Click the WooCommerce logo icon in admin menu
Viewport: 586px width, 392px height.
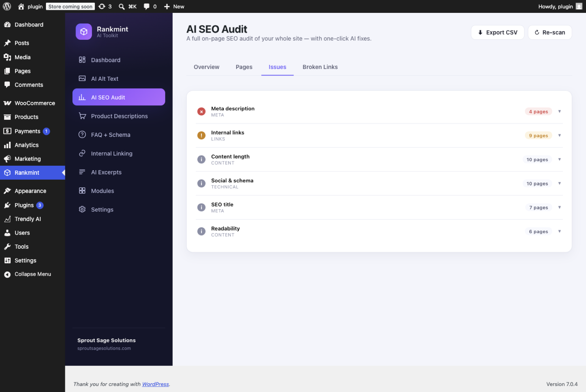point(7,103)
